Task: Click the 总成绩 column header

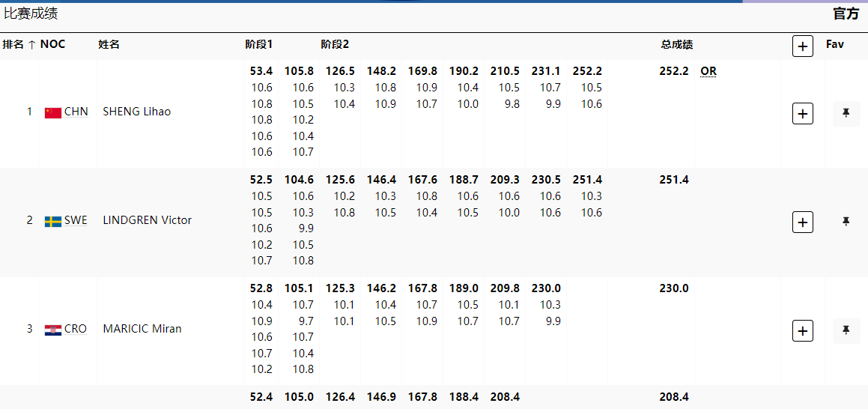Action: (x=676, y=45)
